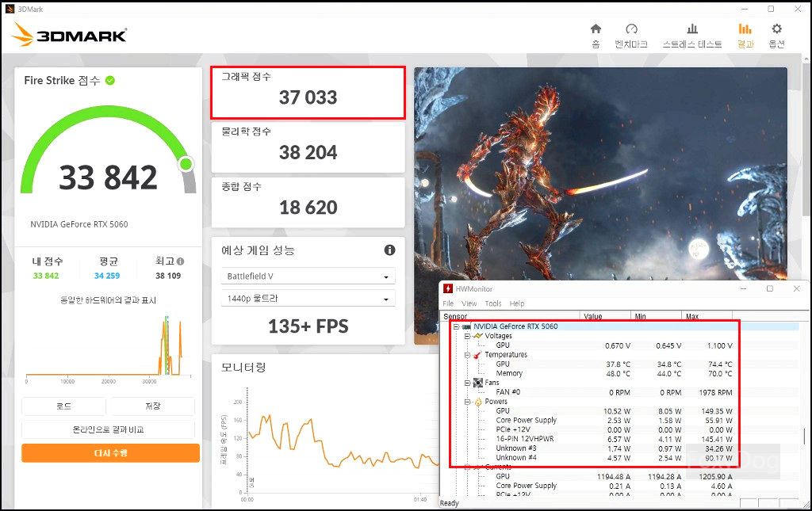Image resolution: width=812 pixels, height=511 pixels.
Task: Click the 물리학 점수 38 204 card
Action: coord(308,147)
